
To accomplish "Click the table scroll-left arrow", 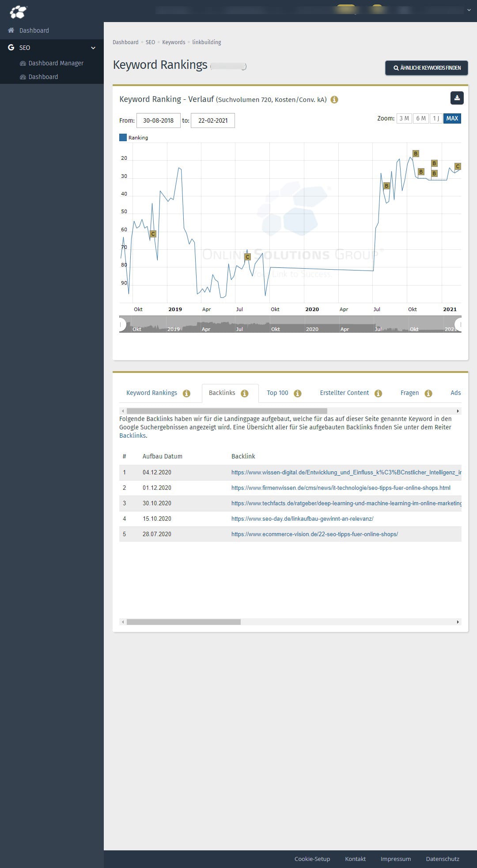I will coord(123,622).
